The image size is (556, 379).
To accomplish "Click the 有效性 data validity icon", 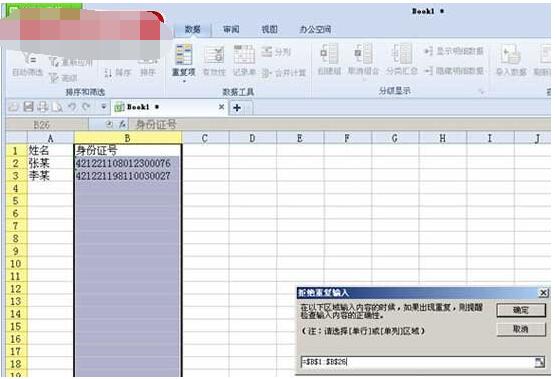I will (214, 56).
